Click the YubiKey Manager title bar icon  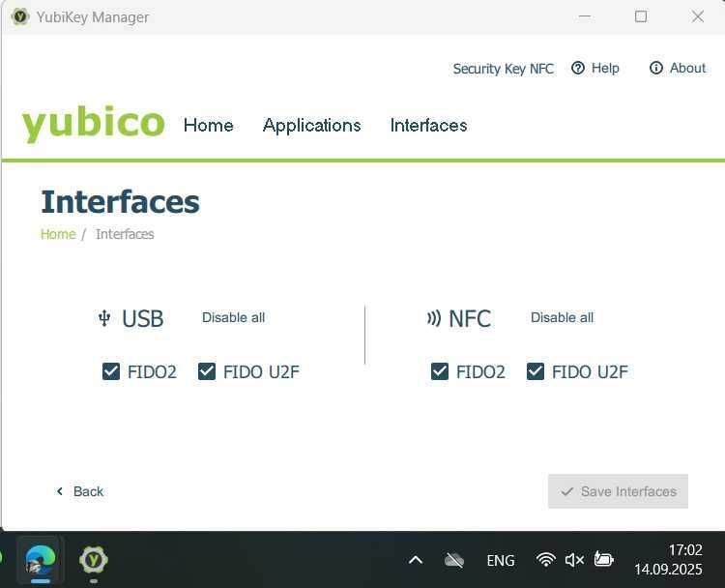click(20, 16)
